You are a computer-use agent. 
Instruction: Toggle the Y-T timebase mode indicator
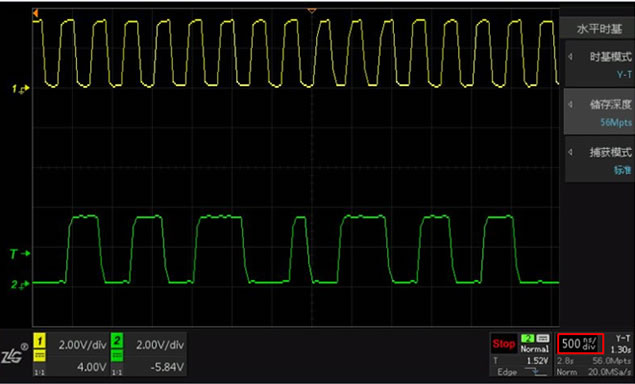tap(623, 338)
